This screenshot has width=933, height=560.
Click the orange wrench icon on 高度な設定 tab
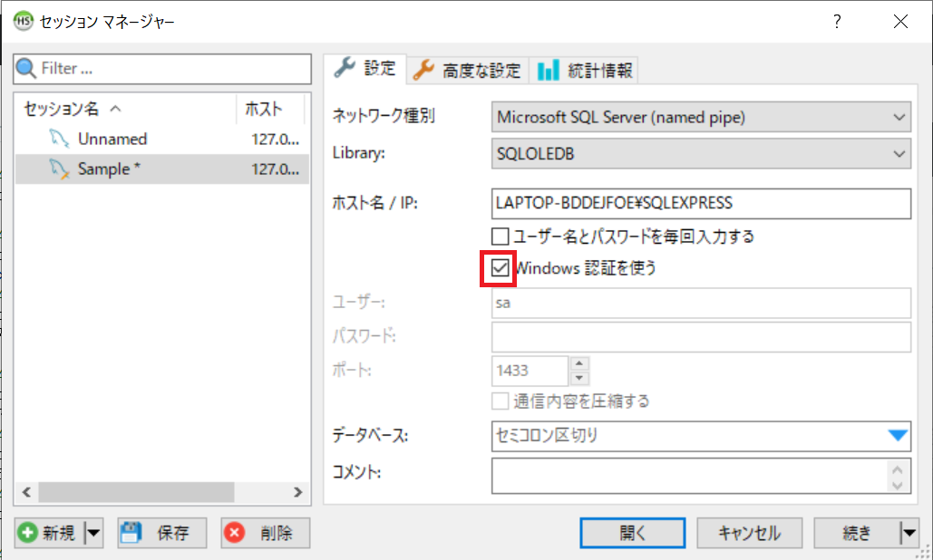423,70
